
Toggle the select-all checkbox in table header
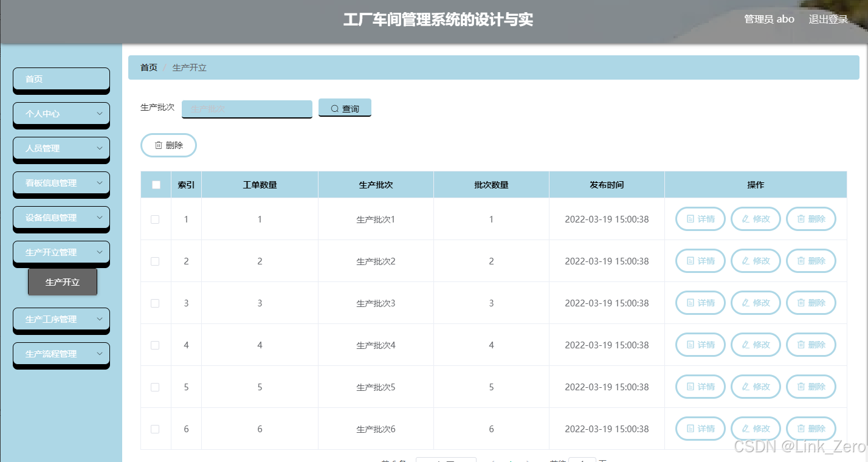coord(155,184)
